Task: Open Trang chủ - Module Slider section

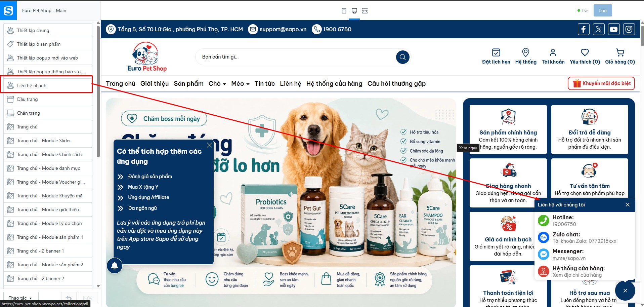Action: coord(48,141)
